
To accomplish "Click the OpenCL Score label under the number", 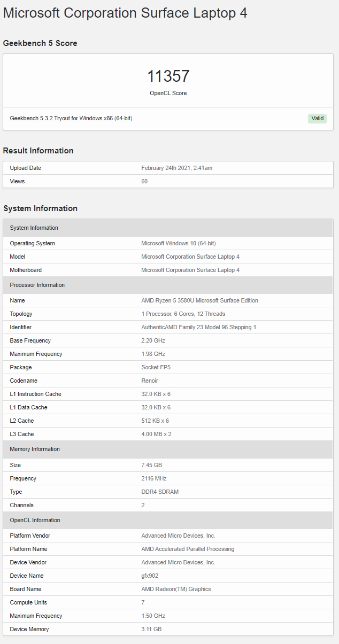I will pos(168,93).
